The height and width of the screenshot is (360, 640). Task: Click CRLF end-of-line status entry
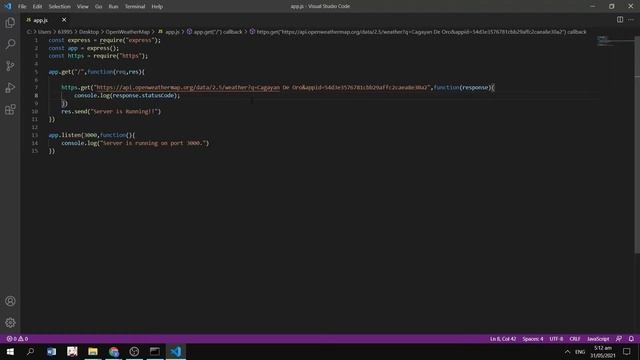575,339
